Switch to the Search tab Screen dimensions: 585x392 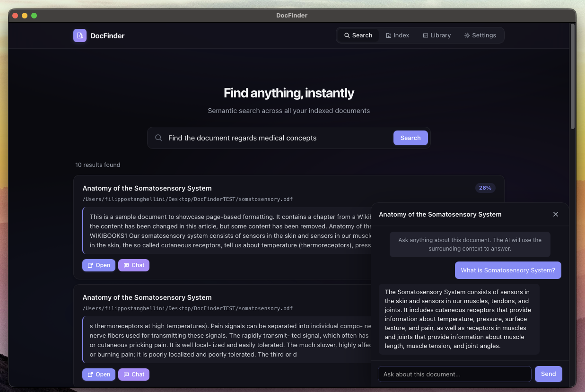[x=358, y=35]
